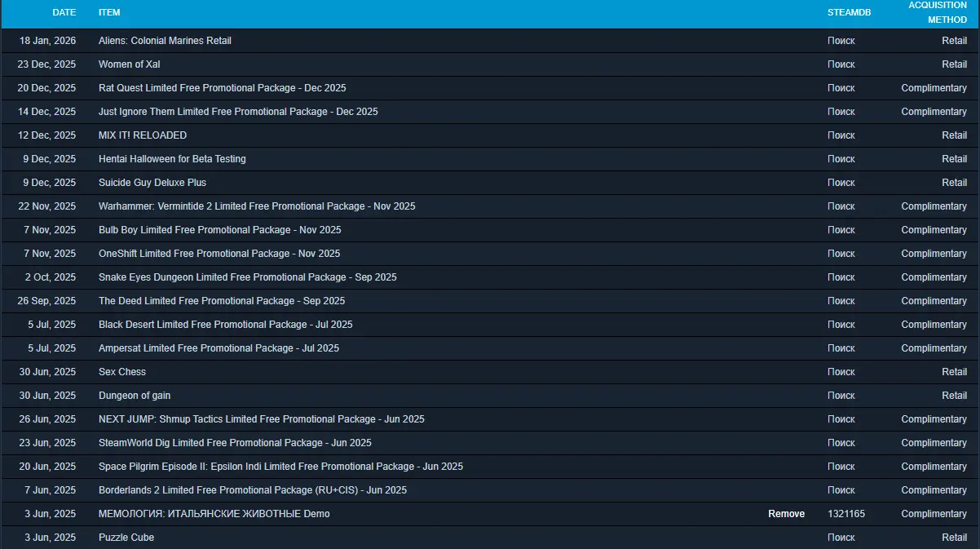Click SteamDB search link for Dungeon of gain
The width and height of the screenshot is (980, 549).
click(841, 396)
